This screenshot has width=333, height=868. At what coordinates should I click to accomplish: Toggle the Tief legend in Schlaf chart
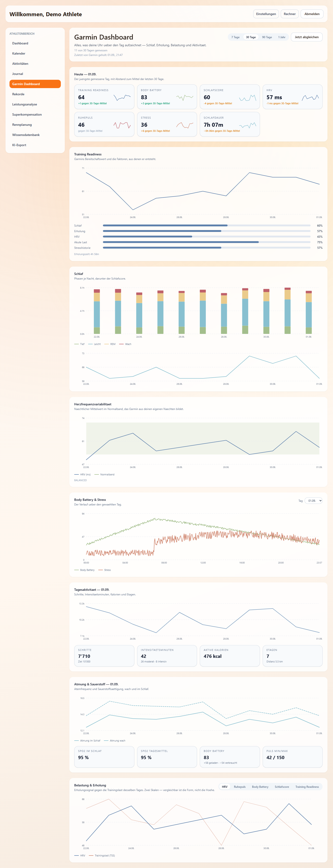tap(79, 344)
